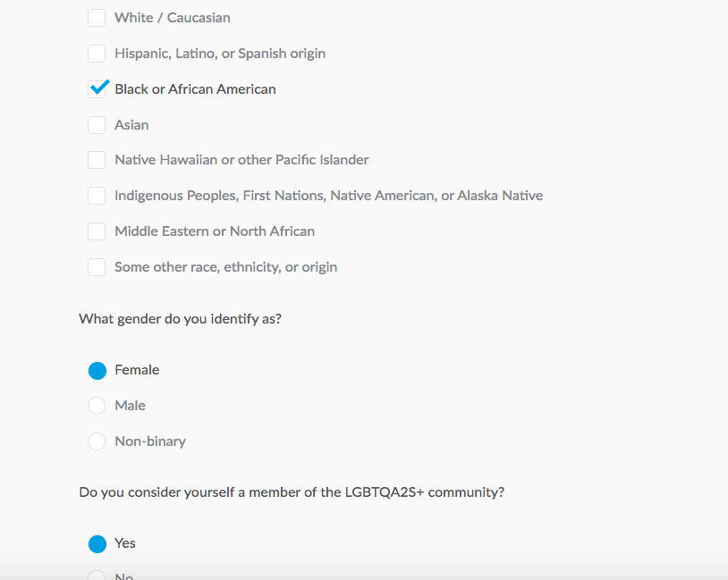Viewport: 728px width, 580px height.
Task: Click the Black or African American label
Action: tap(196, 89)
